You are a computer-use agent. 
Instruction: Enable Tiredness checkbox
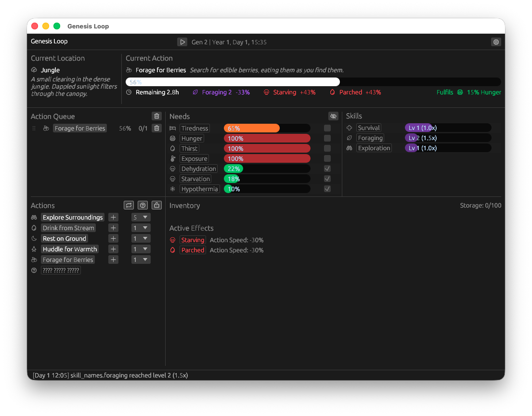pos(327,128)
